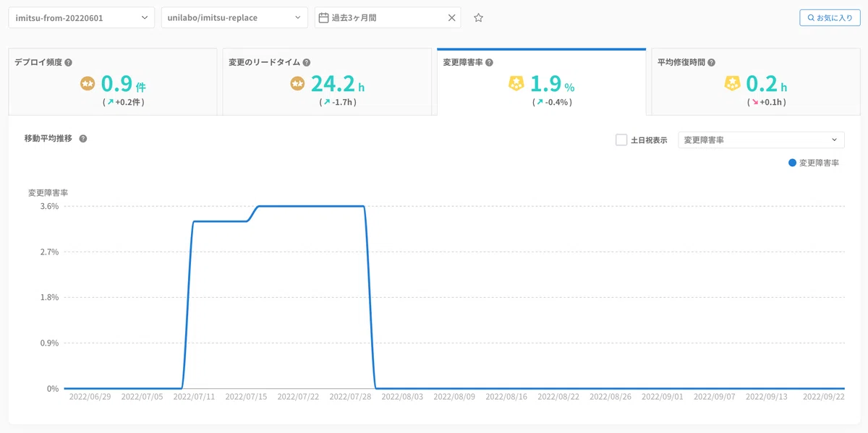868x433 pixels.
Task: Click the +0.2件 change indicator
Action: [x=124, y=103]
